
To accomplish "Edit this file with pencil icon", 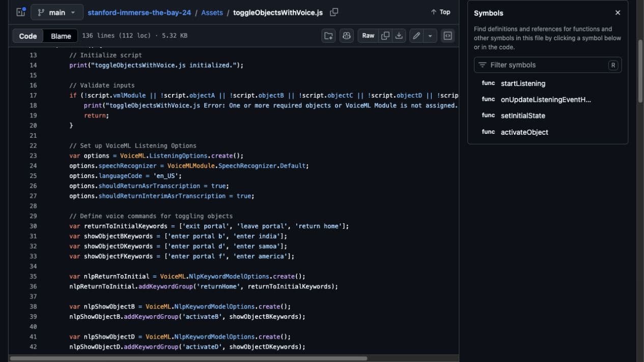I will point(416,36).
